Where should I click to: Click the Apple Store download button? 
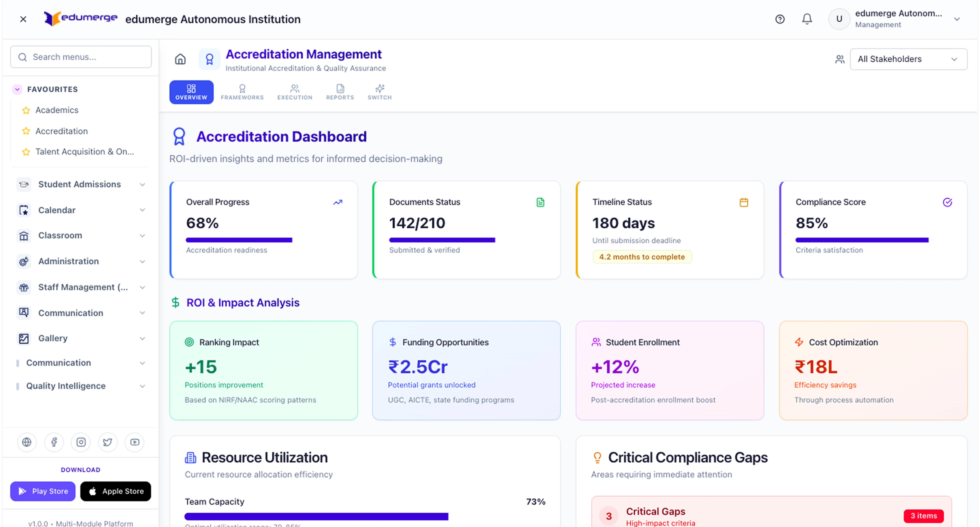(116, 491)
